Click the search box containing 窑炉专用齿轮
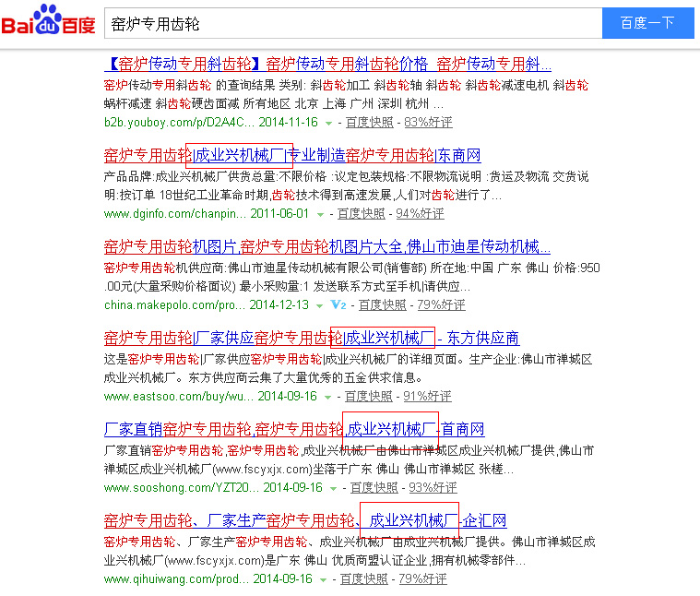This screenshot has height=596, width=700. [353, 23]
